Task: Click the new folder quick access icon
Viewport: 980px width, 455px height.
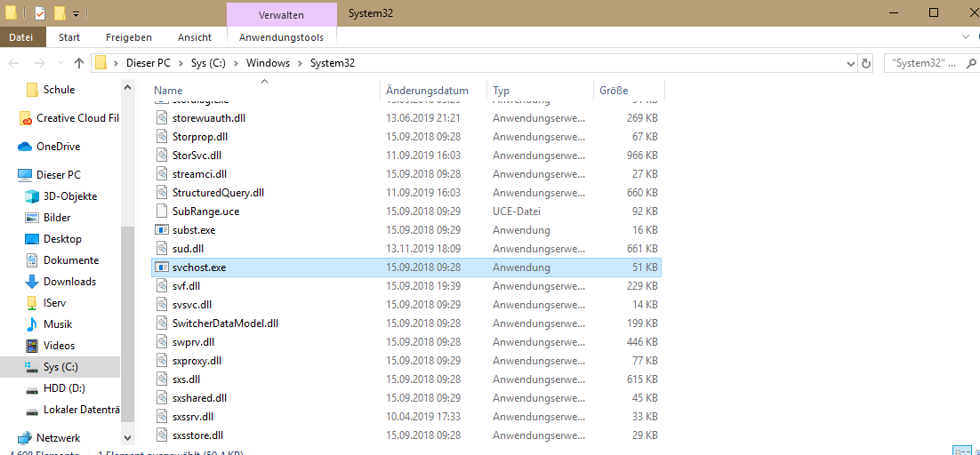Action: pyautogui.click(x=60, y=12)
